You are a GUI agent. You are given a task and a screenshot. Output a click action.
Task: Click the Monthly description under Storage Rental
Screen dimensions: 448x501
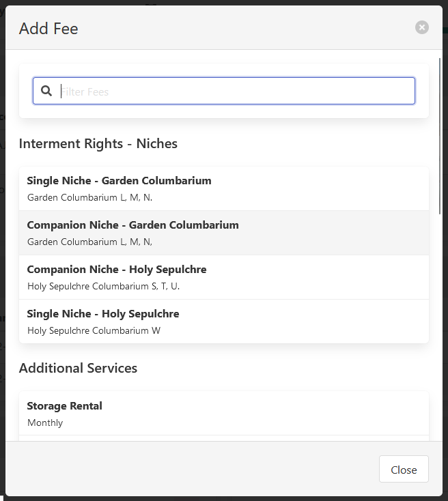(45, 423)
